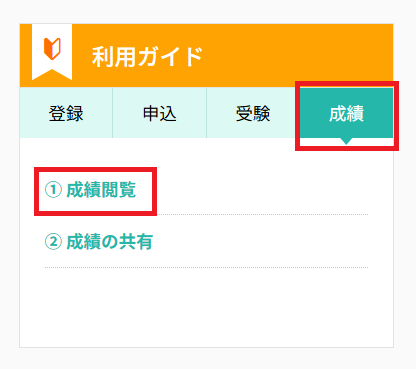Select the active 成績 tab
Image resolution: width=416 pixels, height=369 pixels.
click(x=346, y=113)
